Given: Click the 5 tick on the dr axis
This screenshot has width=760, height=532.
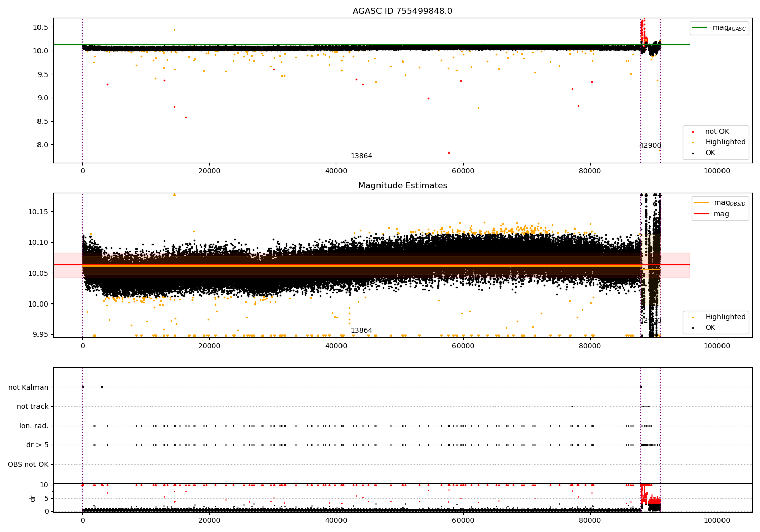Looking at the screenshot, I should [46, 498].
